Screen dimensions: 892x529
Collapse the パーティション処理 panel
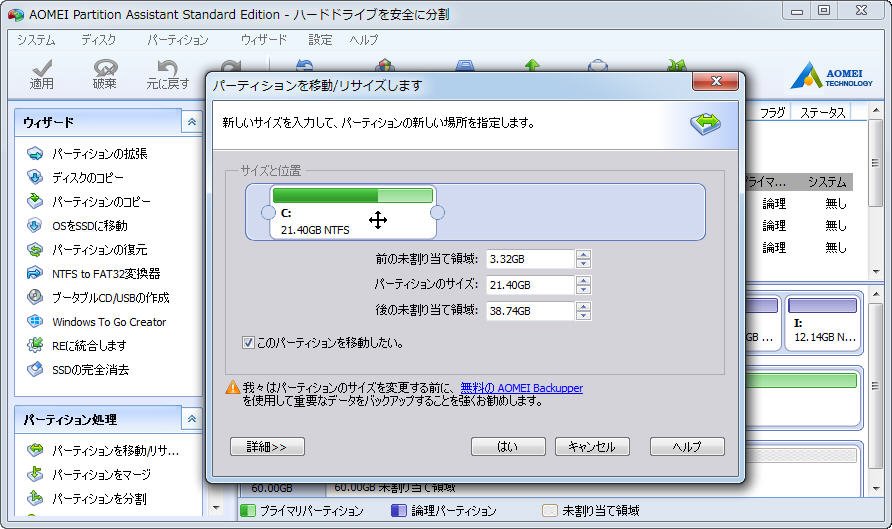192,419
